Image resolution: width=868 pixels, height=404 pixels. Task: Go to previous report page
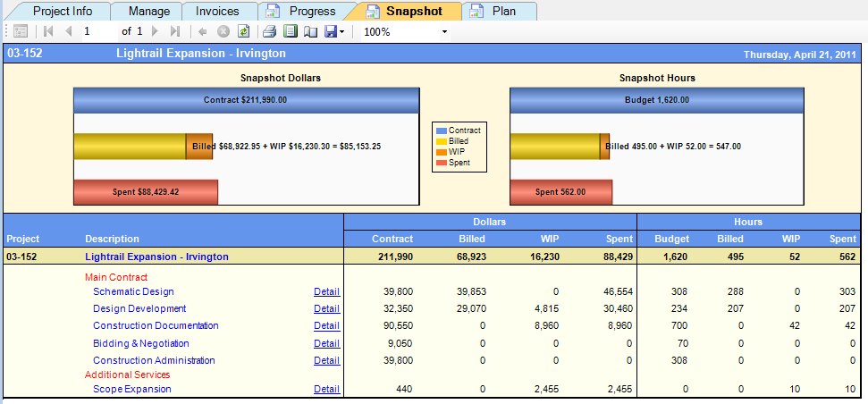click(68, 31)
